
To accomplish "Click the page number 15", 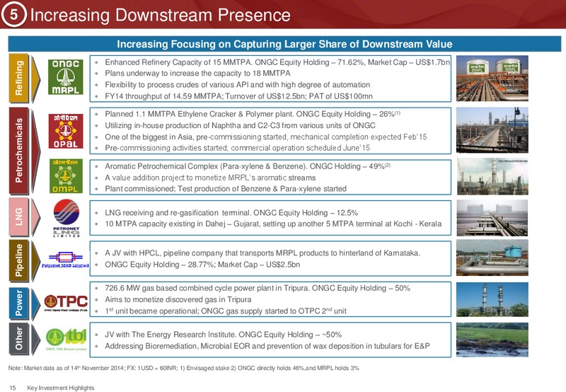I will pyautogui.click(x=13, y=388).
